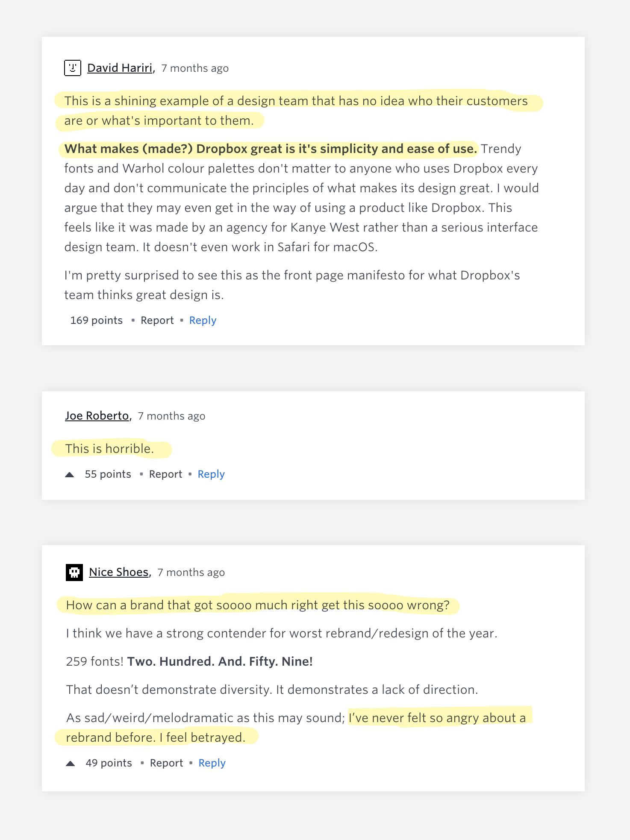Click David Hariri's avatar icon

tap(73, 68)
